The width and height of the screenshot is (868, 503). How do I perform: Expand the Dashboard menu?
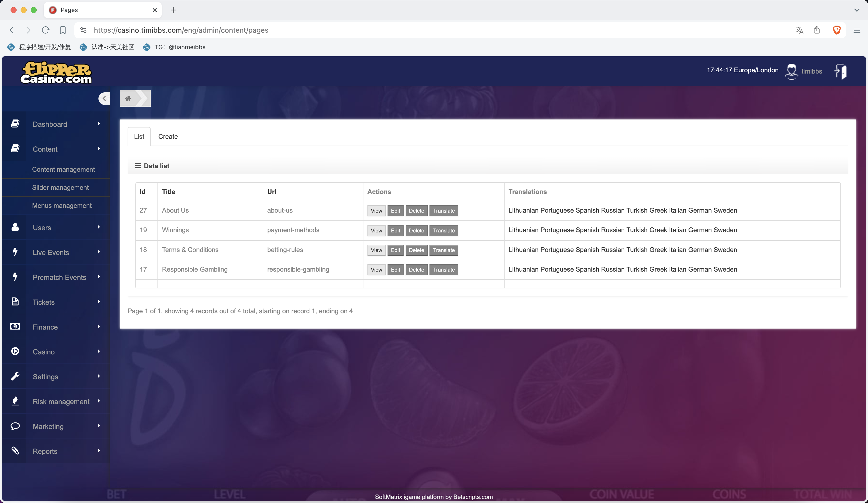click(x=98, y=123)
